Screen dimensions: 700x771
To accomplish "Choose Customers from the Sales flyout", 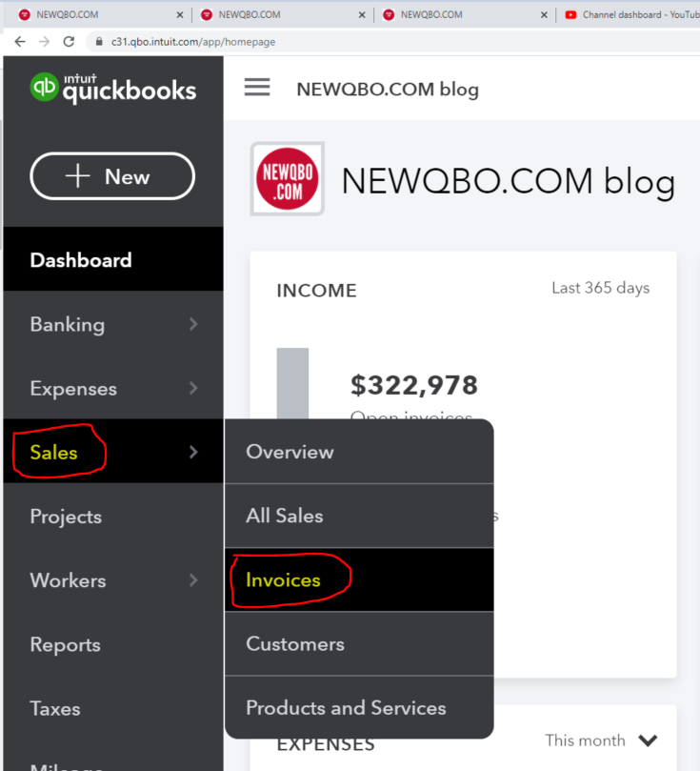I will 359,643.
